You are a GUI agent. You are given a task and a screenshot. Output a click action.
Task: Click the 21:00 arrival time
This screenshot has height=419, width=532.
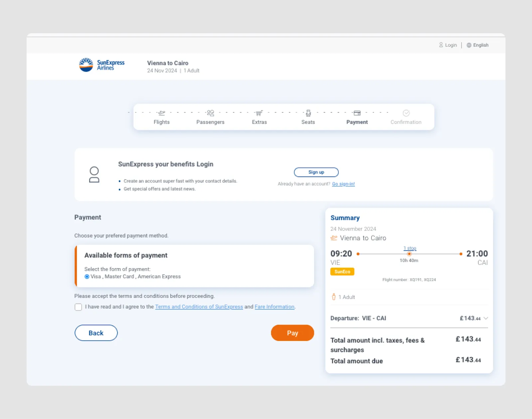click(477, 254)
